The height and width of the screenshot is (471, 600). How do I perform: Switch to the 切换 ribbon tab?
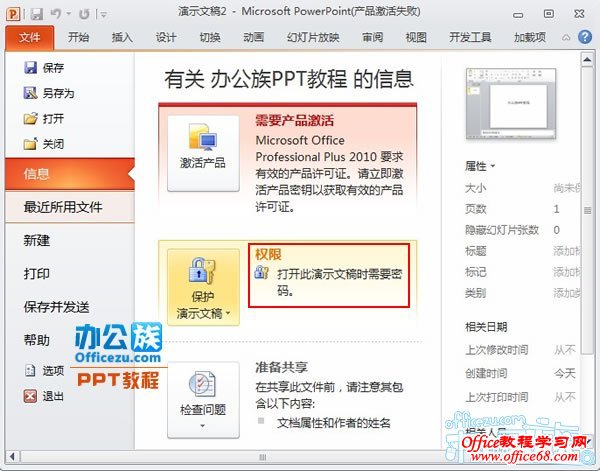[210, 37]
